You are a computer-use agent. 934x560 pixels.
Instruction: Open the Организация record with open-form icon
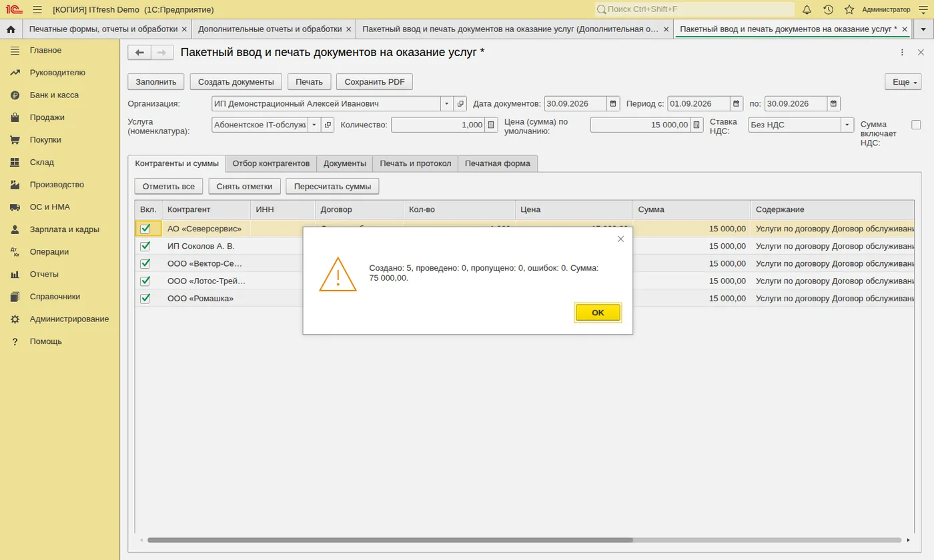point(460,104)
